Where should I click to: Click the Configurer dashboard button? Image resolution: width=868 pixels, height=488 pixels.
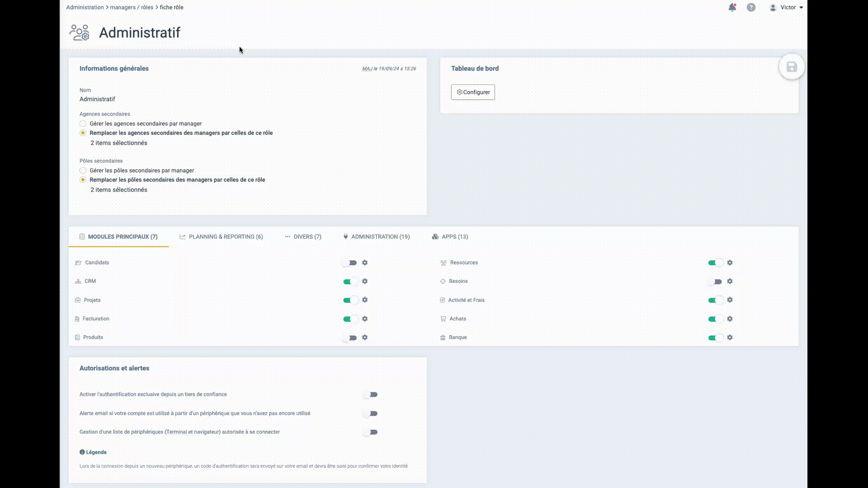(473, 92)
